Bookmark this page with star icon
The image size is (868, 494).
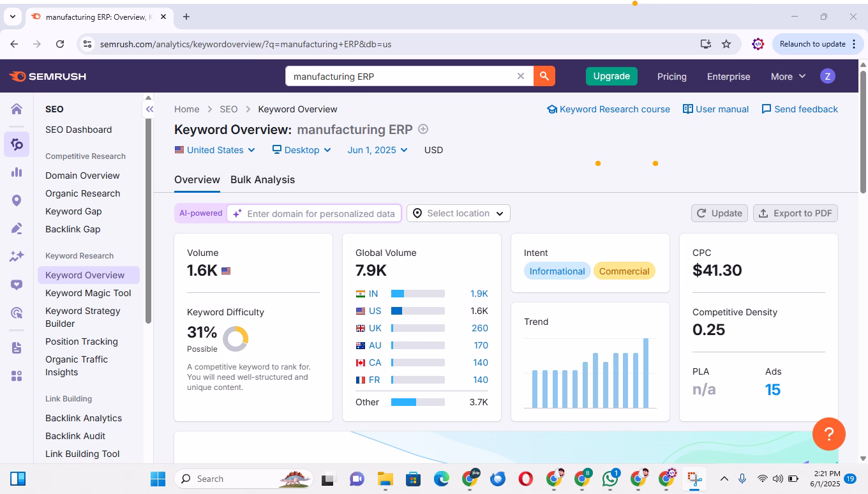[726, 44]
